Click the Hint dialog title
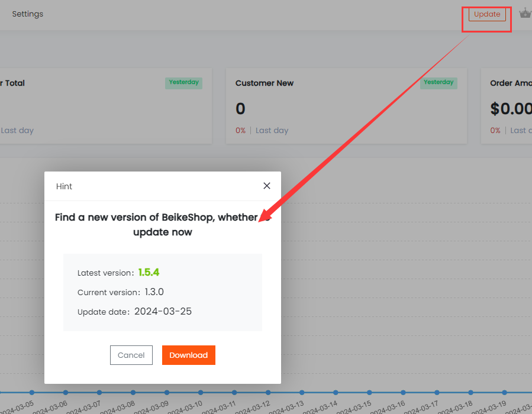The width and height of the screenshot is (532, 414). [64, 186]
